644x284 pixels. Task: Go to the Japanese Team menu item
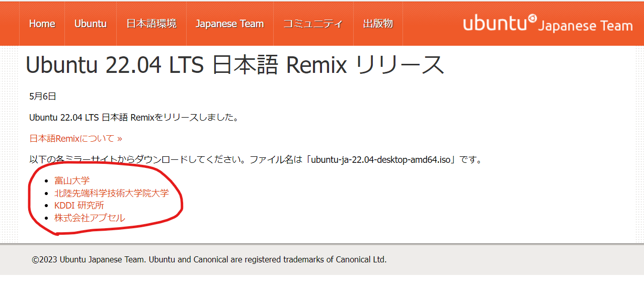pyautogui.click(x=230, y=24)
